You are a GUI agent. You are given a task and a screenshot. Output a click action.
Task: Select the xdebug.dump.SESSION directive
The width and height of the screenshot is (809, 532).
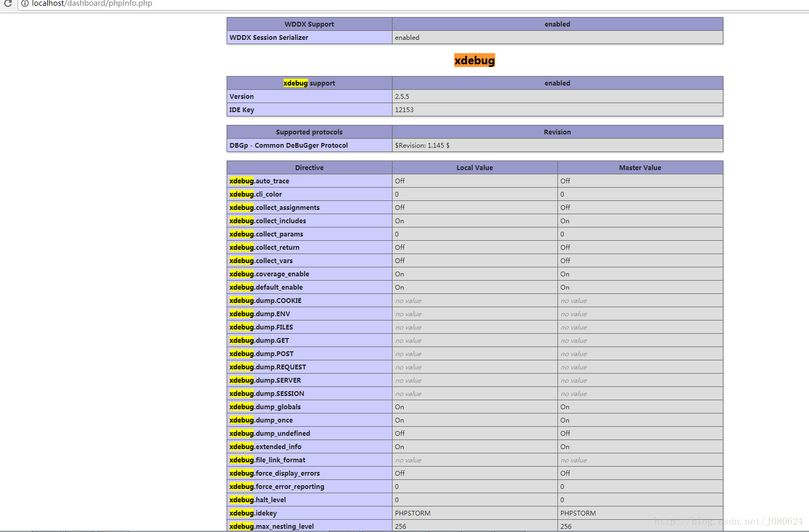310,393
